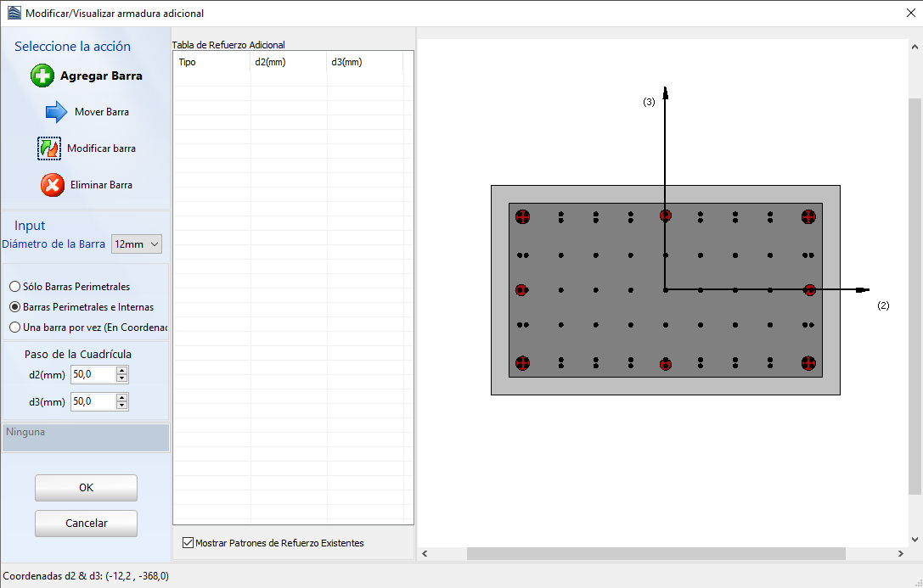
Task: Open the Diámetro de la Barra dropdown
Action: pyautogui.click(x=137, y=244)
